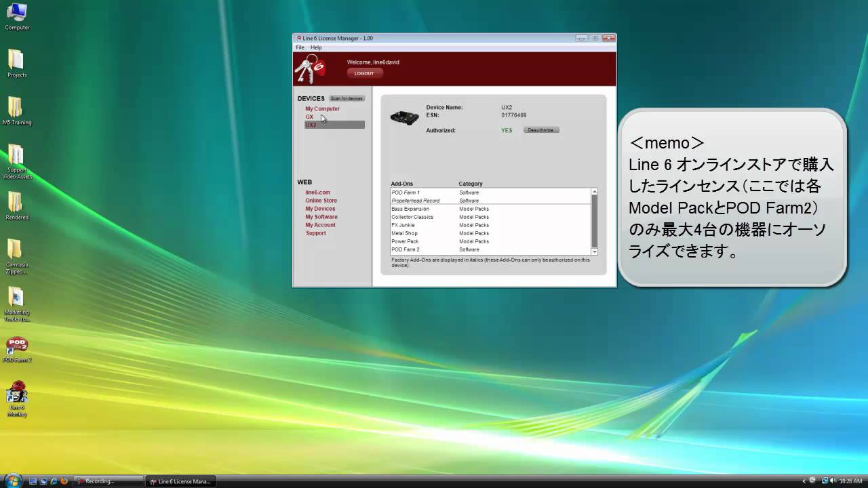Screen dimensions: 868x488
Task: Click Scan for devices button
Action: pyautogui.click(x=347, y=98)
